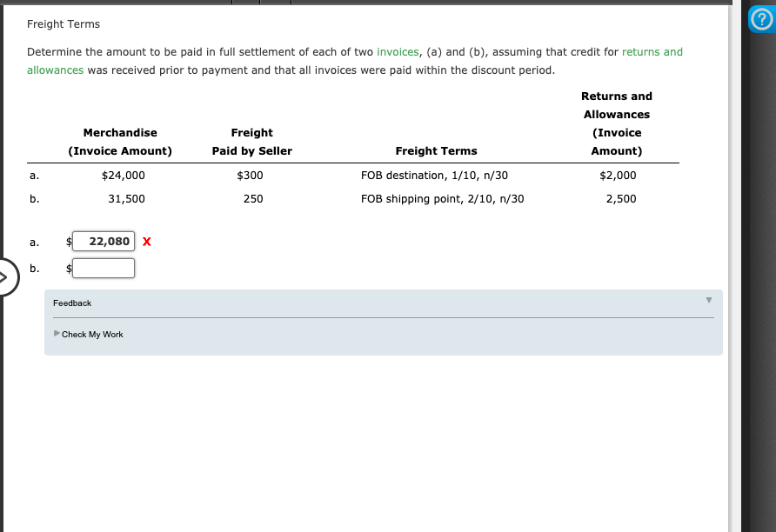The image size is (776, 532).
Task: Click the dollar sign beside answer b
Action: coord(67,268)
